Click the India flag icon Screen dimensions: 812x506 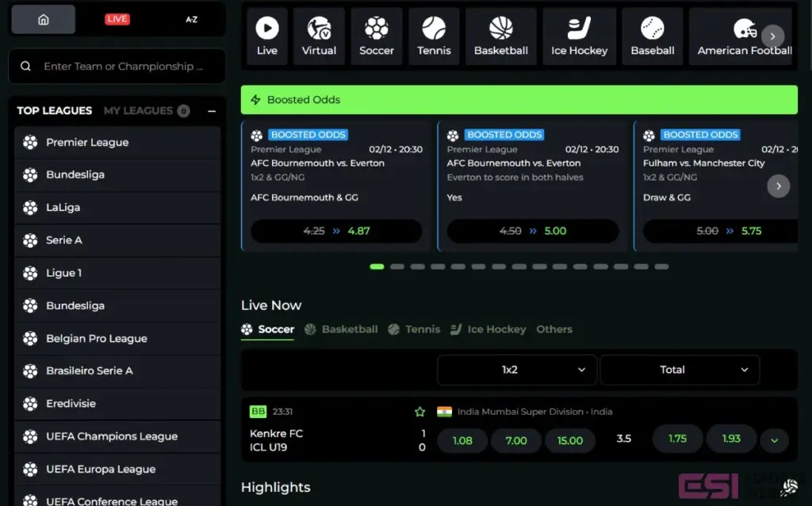[x=444, y=412]
